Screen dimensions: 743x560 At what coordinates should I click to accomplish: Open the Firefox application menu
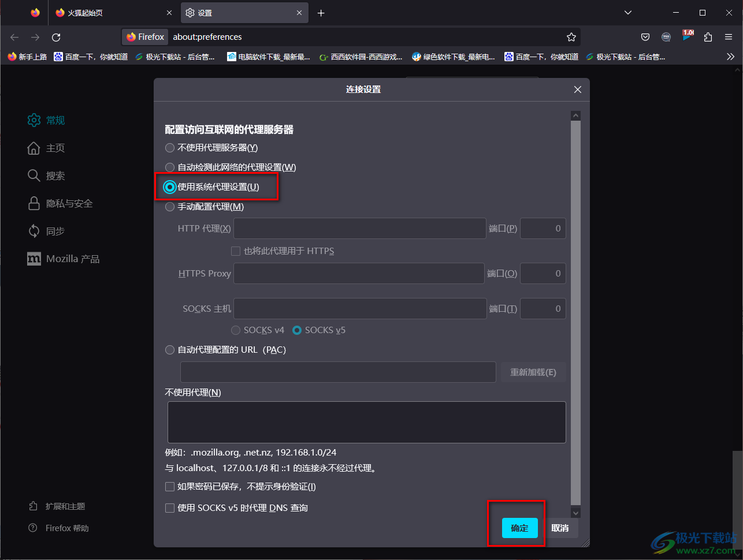click(x=729, y=37)
